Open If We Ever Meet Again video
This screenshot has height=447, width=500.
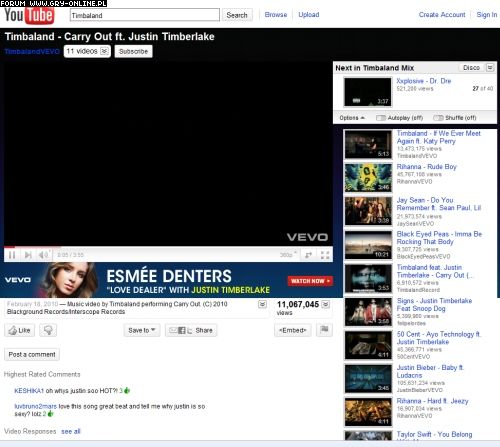pyautogui.click(x=438, y=137)
